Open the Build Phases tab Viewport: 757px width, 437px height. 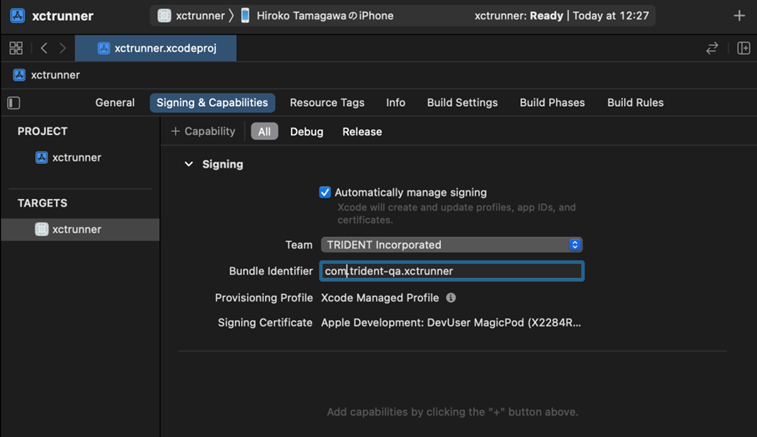[x=552, y=103]
